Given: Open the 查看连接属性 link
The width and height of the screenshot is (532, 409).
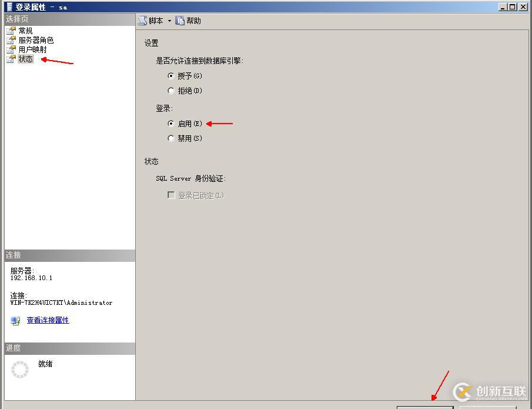Looking at the screenshot, I should click(47, 320).
